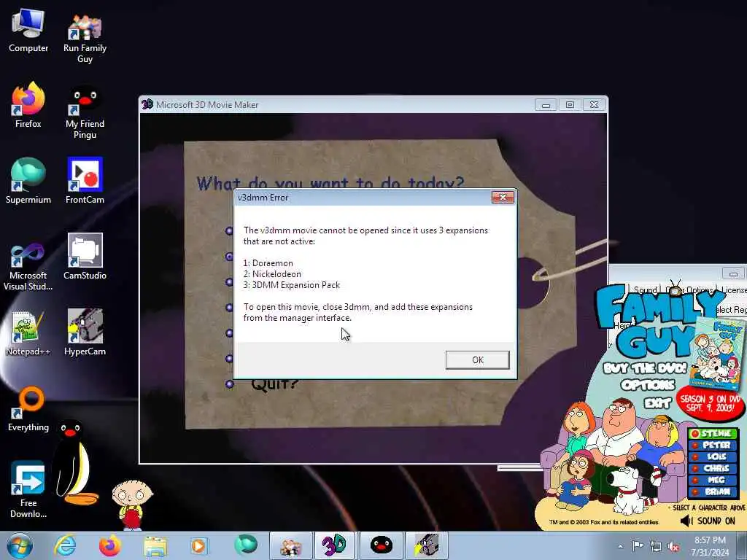Close the Microsoft 3D Movie Maker window
This screenshot has height=560, width=747.
(594, 105)
